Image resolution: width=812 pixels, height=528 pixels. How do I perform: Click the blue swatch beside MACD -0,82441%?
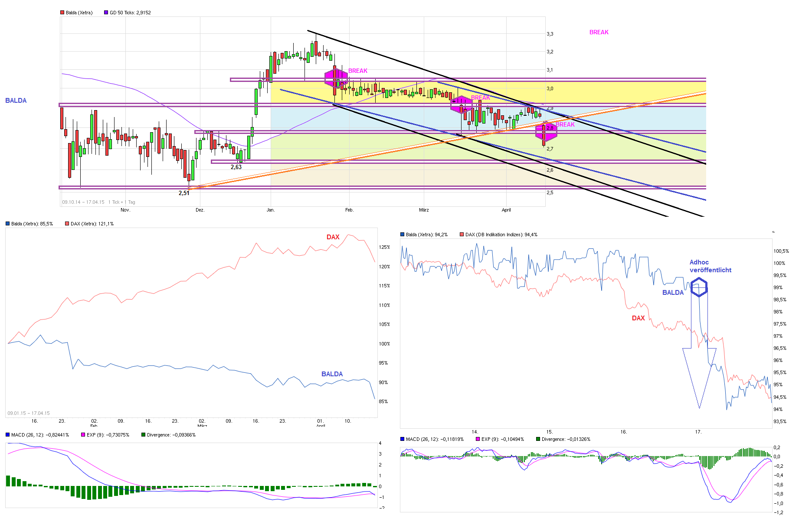click(x=7, y=435)
